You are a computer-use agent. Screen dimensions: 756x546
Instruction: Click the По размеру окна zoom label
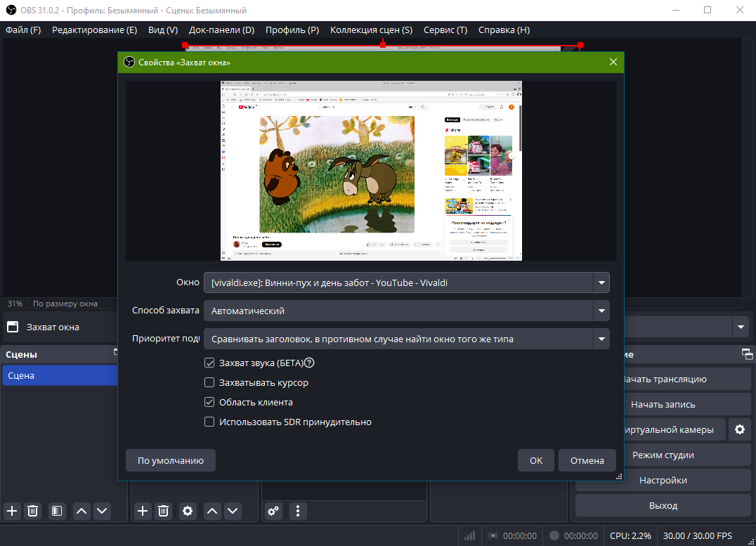[x=65, y=304]
